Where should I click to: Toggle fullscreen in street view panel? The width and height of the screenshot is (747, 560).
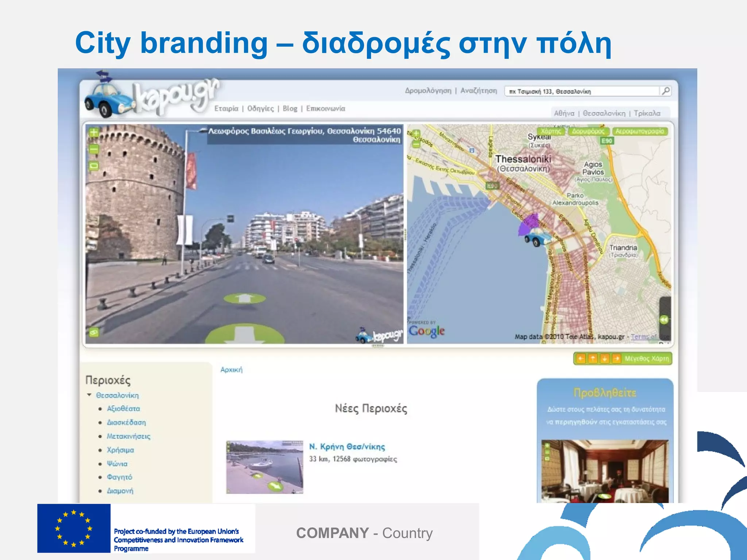click(x=94, y=166)
